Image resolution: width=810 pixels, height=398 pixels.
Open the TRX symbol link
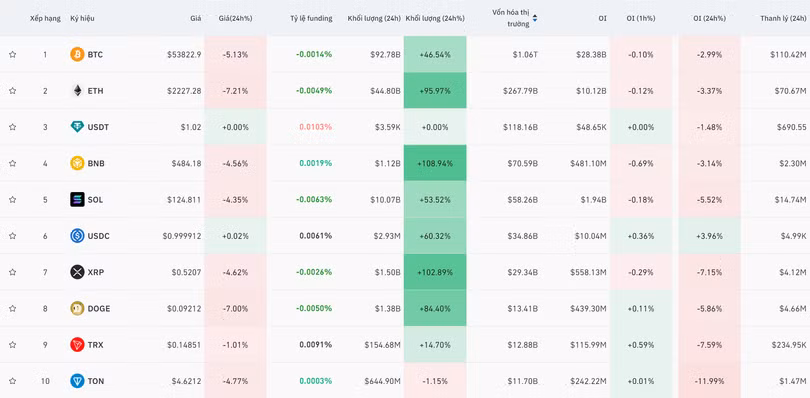click(95, 345)
